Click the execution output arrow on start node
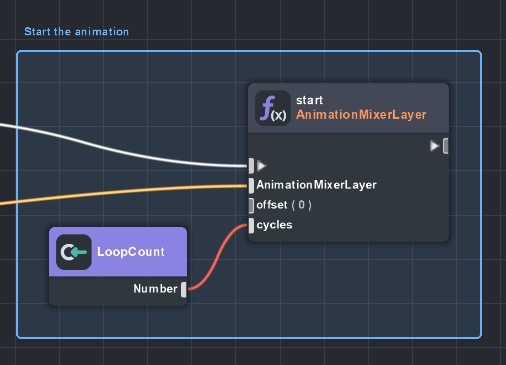 434,146
